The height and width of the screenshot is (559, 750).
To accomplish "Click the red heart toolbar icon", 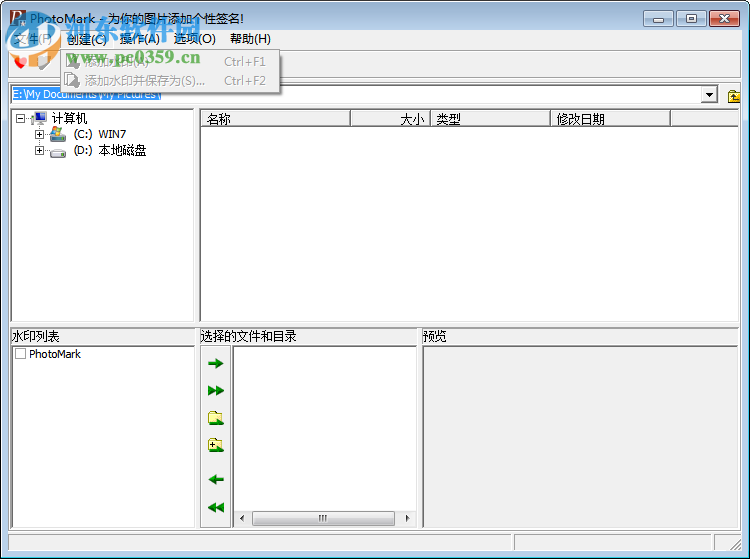I will pos(20,62).
